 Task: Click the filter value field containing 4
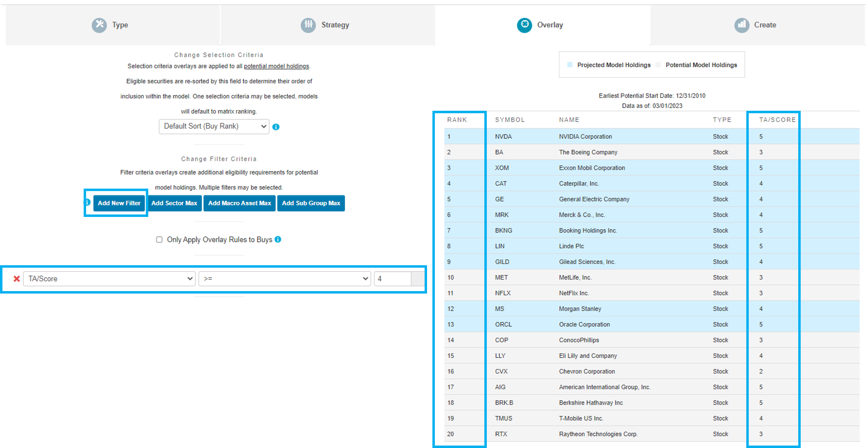tap(393, 279)
